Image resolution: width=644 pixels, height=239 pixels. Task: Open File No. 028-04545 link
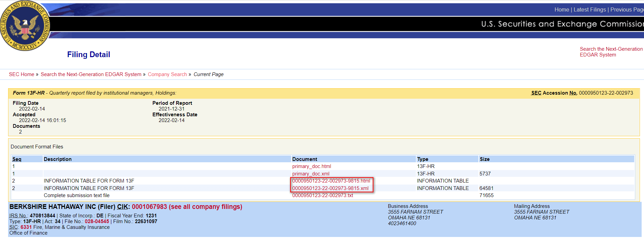(x=97, y=221)
